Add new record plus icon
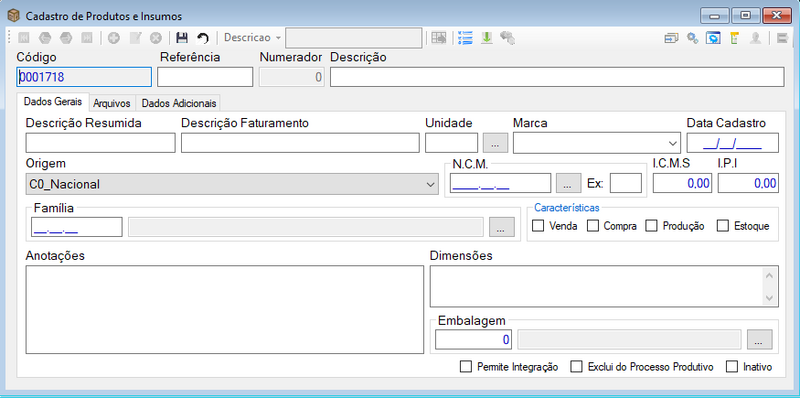The image size is (800, 398). 113,38
